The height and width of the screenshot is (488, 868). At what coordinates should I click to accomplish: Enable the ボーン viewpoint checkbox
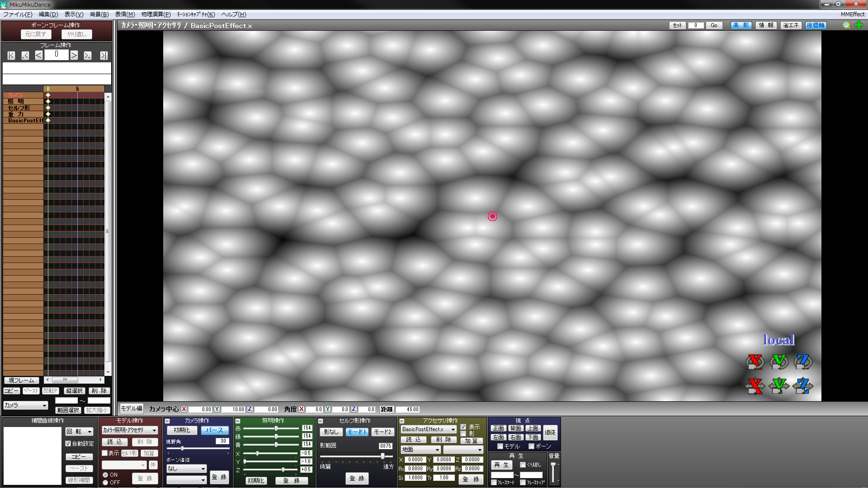532,446
